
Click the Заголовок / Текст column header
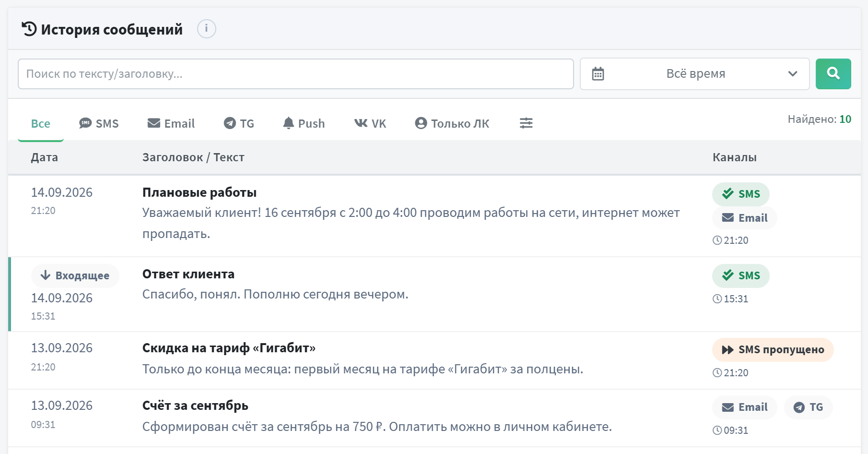193,157
